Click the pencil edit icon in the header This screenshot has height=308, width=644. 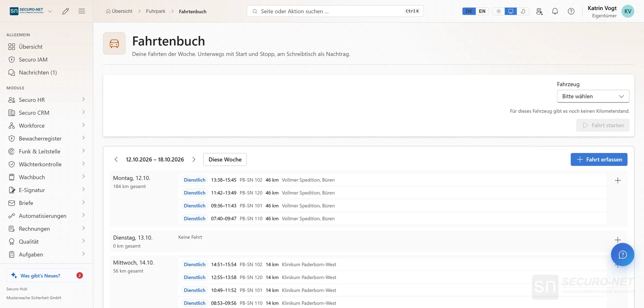pos(66,11)
